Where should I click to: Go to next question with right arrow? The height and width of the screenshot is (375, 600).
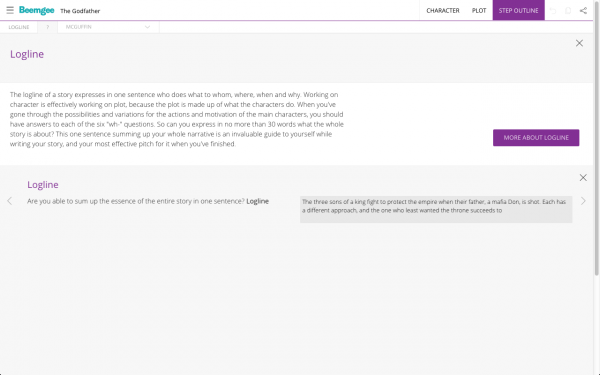(x=583, y=201)
